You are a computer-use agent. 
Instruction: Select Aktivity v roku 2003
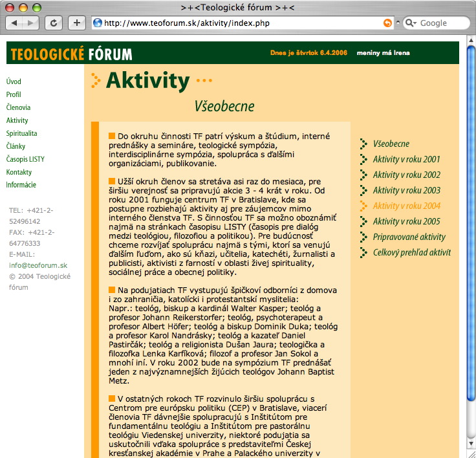click(407, 190)
